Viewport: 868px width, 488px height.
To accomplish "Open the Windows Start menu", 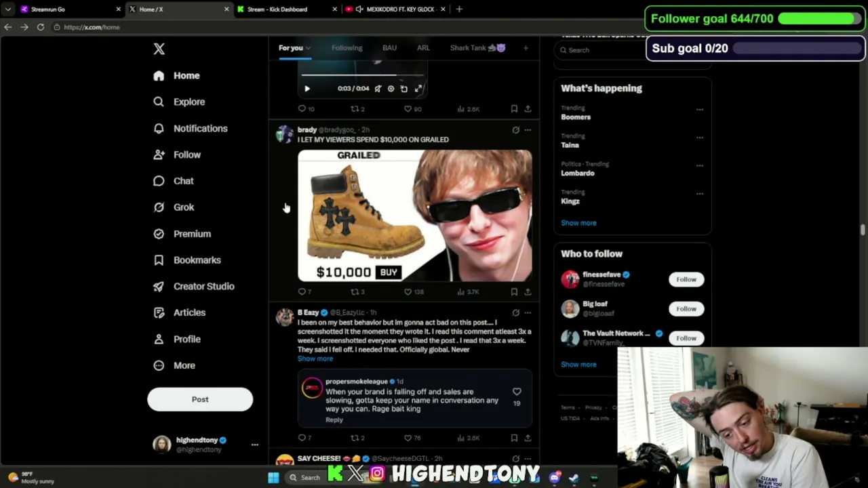I will [x=273, y=478].
